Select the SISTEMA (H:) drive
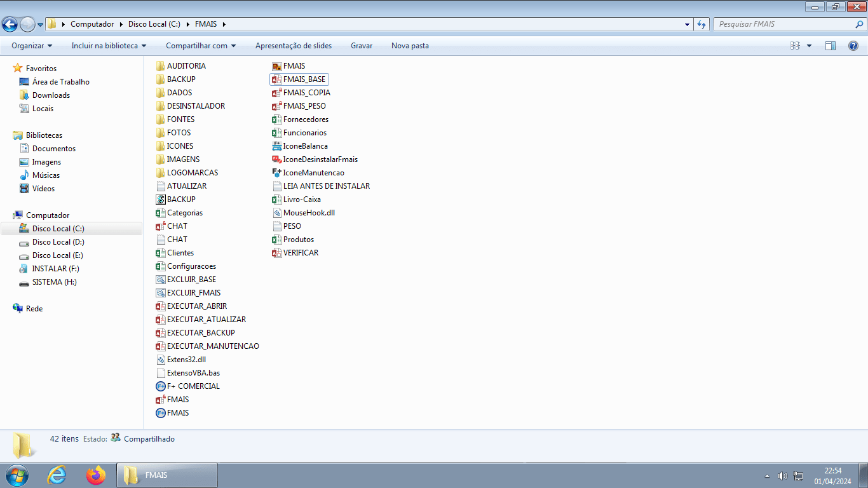The width and height of the screenshot is (868, 488). coord(54,282)
